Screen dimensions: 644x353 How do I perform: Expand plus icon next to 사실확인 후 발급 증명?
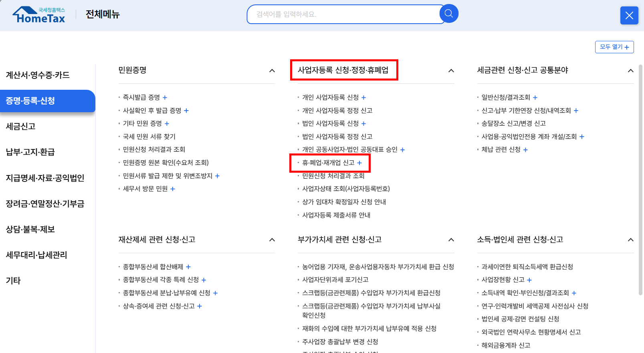tap(186, 111)
